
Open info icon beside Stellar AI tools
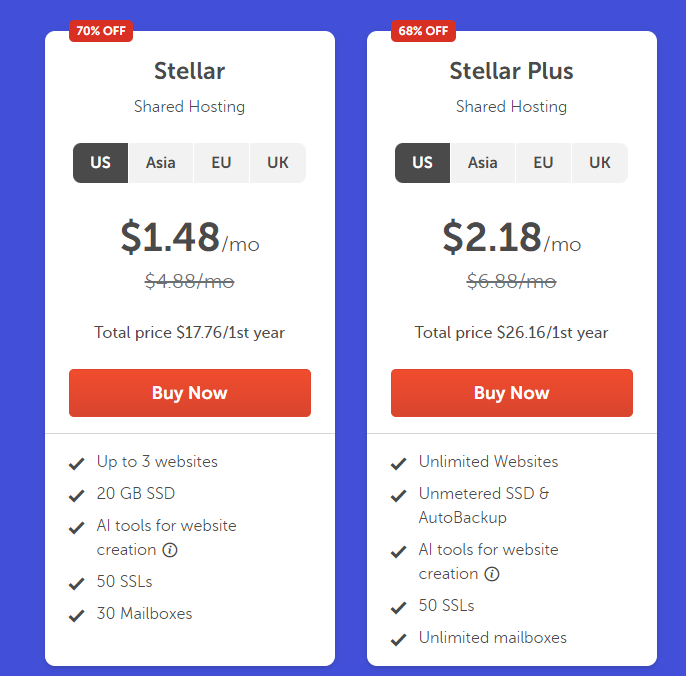point(170,550)
